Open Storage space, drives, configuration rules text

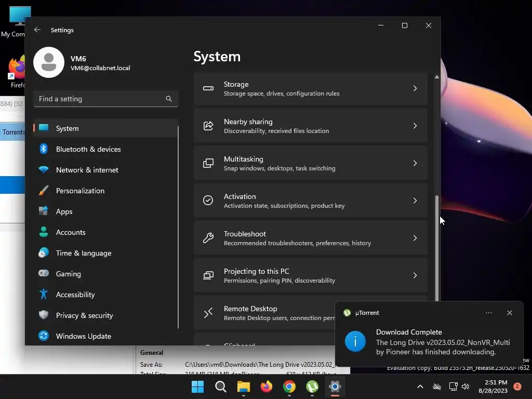(x=282, y=94)
